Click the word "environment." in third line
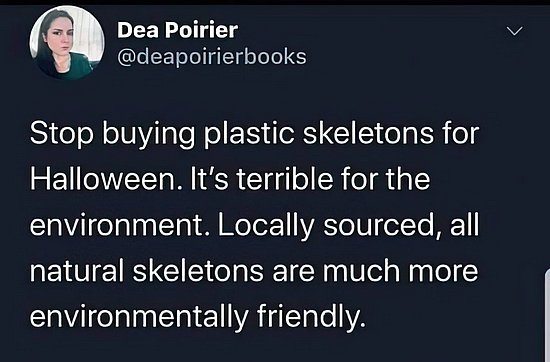 (121, 226)
